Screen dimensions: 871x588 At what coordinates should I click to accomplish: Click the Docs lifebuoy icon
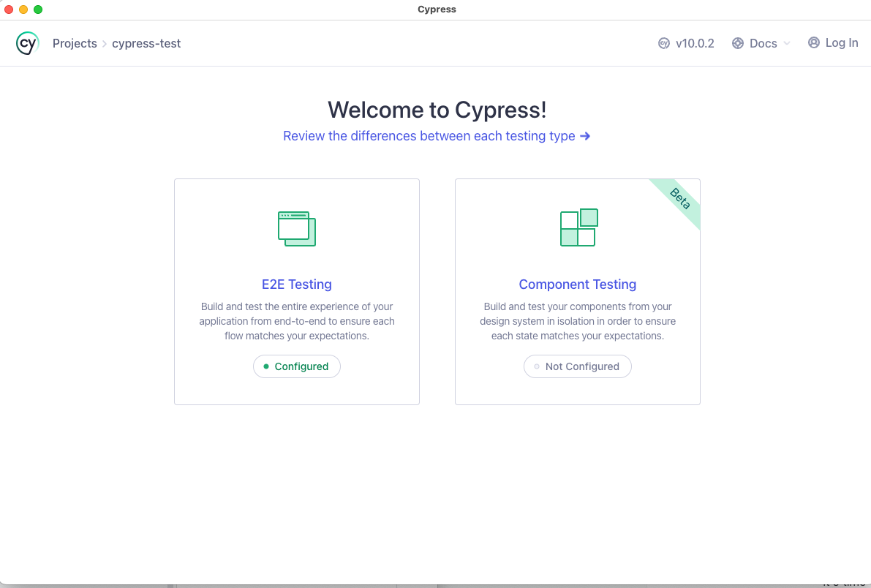(x=738, y=43)
